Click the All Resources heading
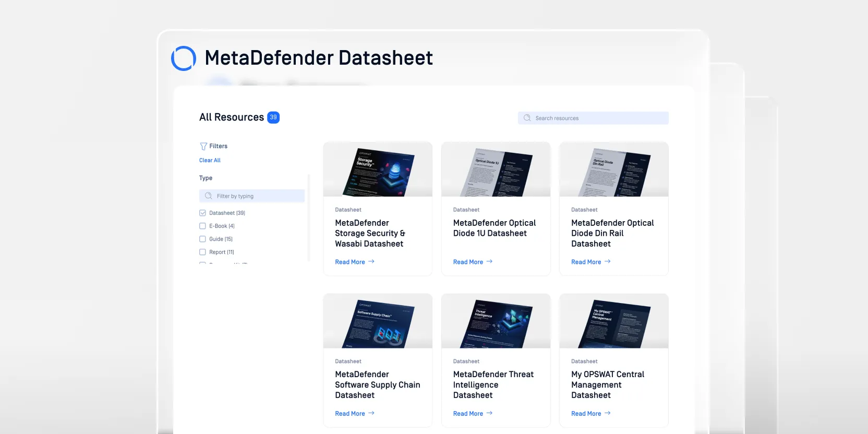 click(232, 117)
